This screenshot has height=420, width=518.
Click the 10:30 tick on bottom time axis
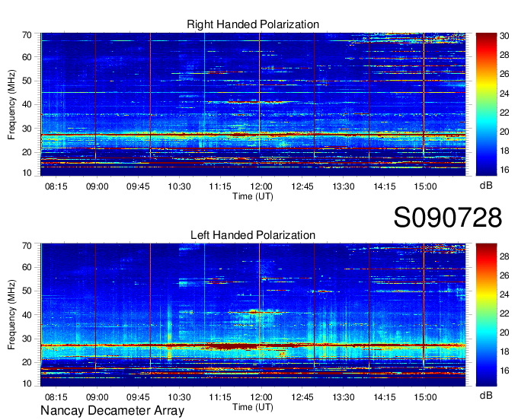click(x=179, y=397)
